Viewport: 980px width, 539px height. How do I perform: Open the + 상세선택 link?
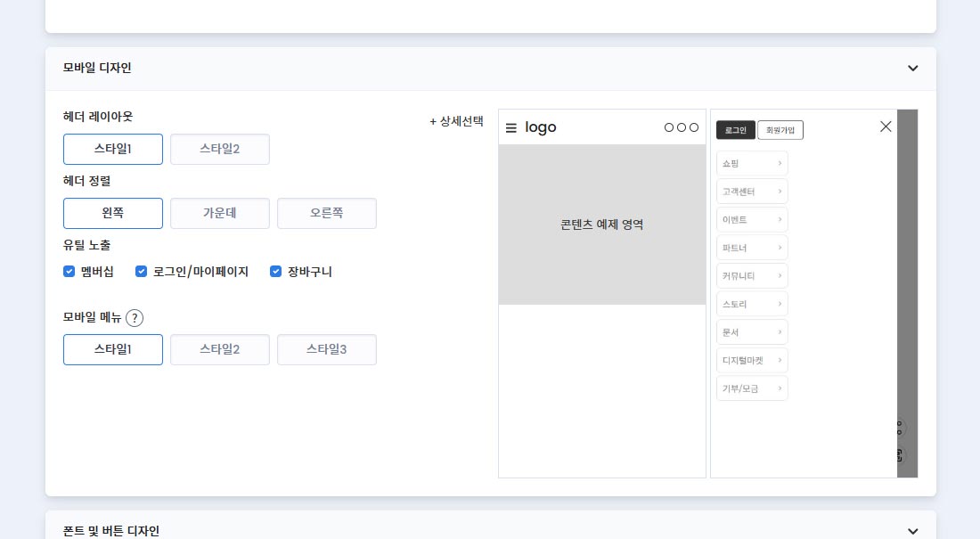point(456,121)
